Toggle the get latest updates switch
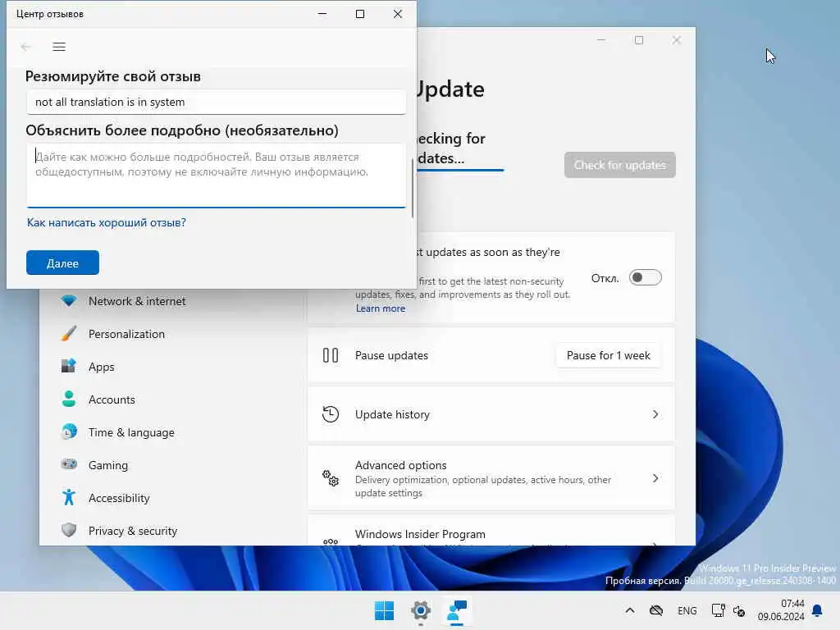 [645, 277]
